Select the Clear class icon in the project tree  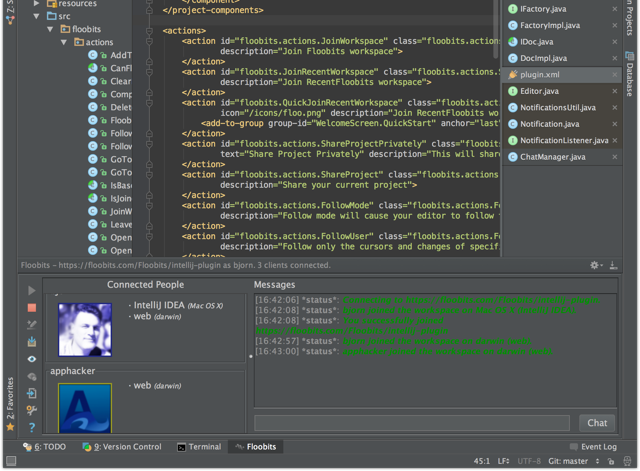click(93, 81)
